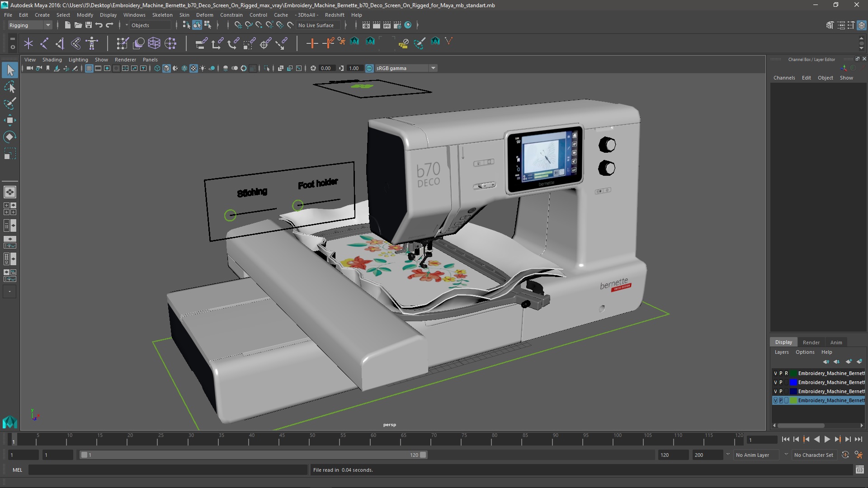Click move layer up icon

click(x=826, y=361)
